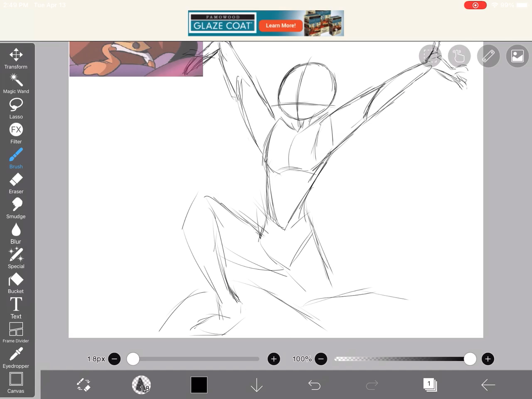Select the Transform tool
Viewport: 532px width, 399px height.
coord(16,59)
